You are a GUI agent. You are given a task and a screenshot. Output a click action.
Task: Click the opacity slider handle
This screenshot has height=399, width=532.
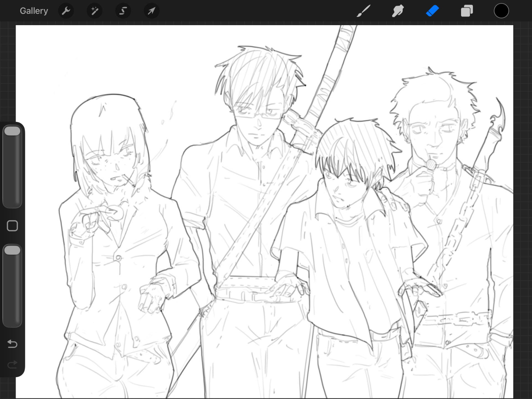(x=12, y=250)
